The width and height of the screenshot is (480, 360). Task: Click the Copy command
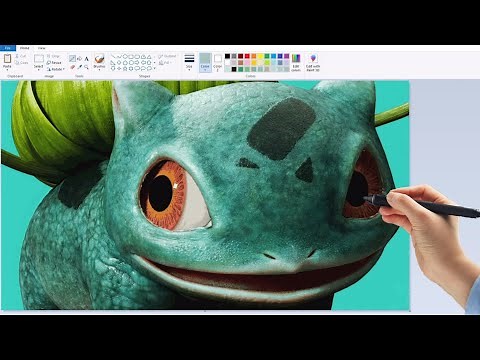[x=22, y=63]
